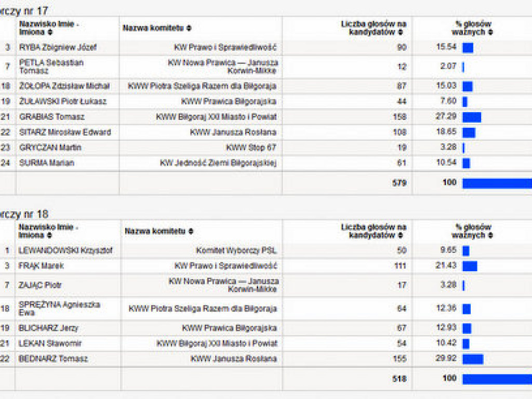
Task: Click candidate name LEWANDOWSKI Krzysztof
Action: point(65,251)
